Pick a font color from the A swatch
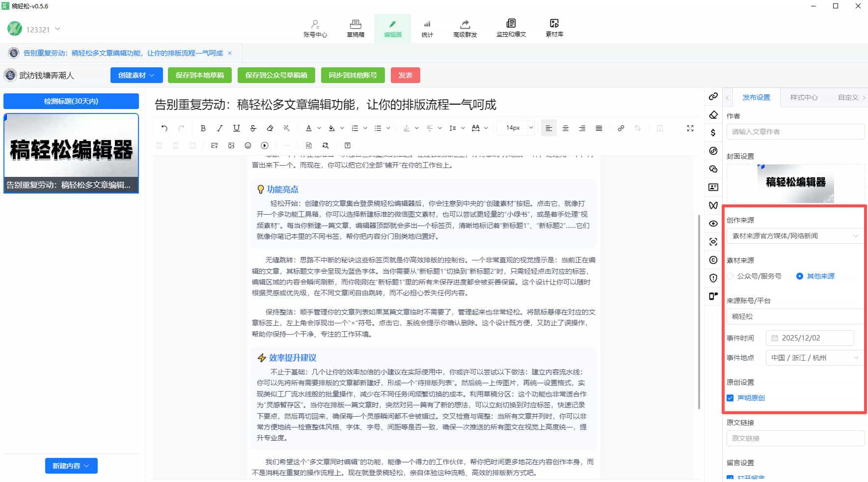The width and height of the screenshot is (868, 482). (x=310, y=128)
